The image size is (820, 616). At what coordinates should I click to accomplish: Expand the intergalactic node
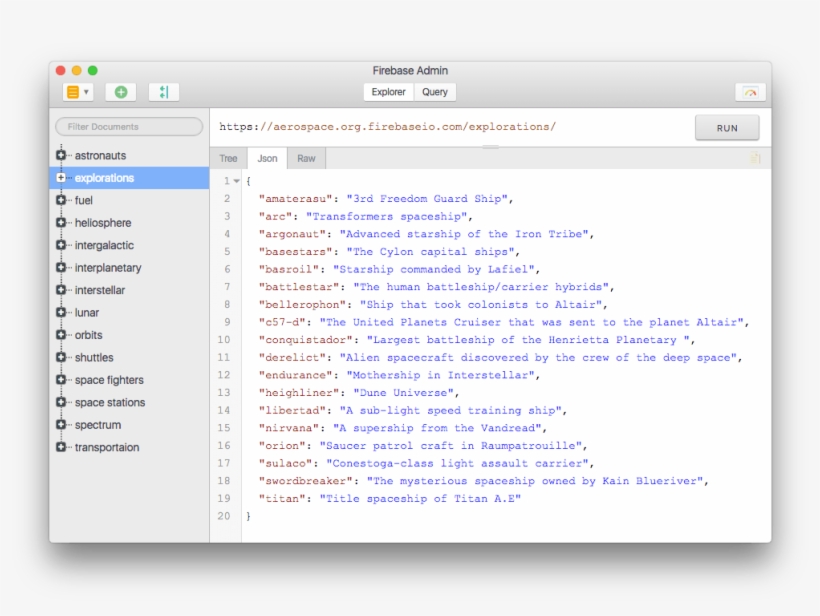[61, 245]
